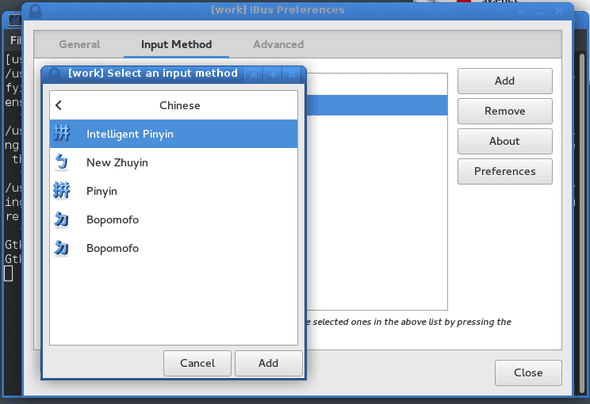Close the IBus Preferences window

pos(528,372)
